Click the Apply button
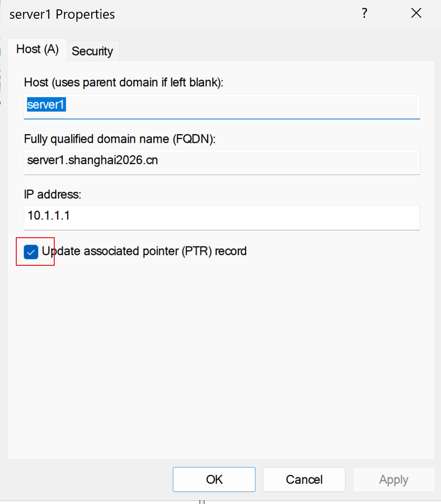441x504 pixels. click(x=394, y=479)
